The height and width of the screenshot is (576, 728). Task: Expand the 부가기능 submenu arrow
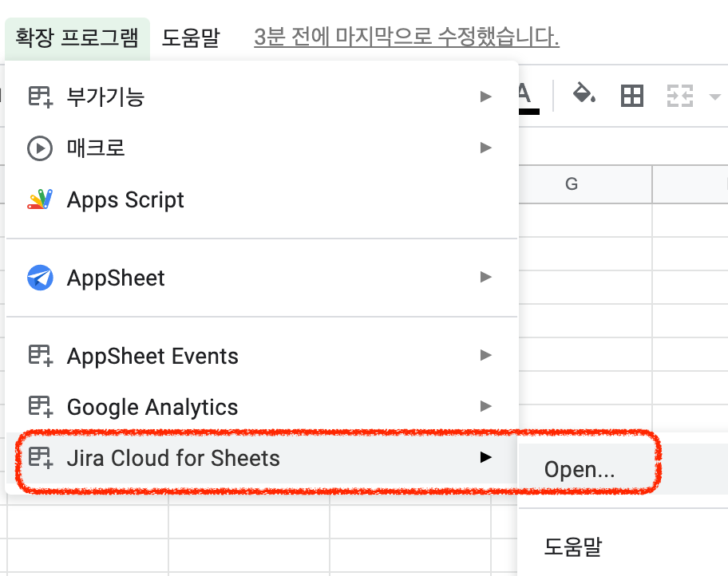pos(485,97)
